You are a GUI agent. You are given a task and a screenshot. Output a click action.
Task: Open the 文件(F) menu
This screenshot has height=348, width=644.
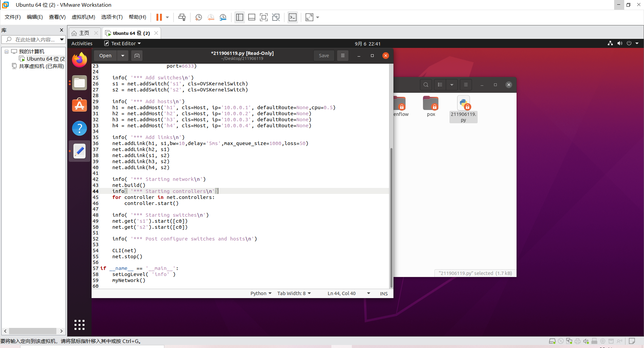[x=13, y=17]
